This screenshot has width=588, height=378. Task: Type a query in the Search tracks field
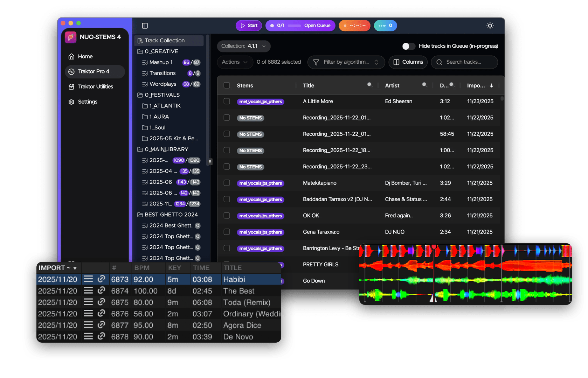coord(464,62)
